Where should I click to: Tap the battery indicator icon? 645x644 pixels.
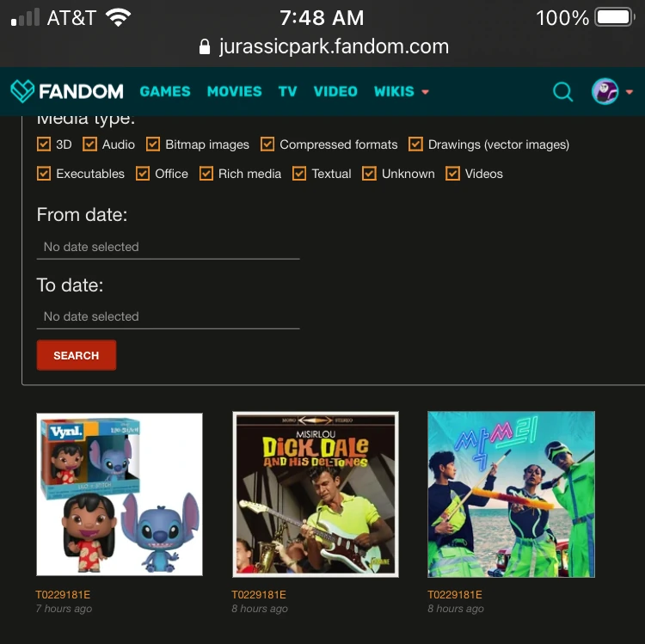(615, 18)
